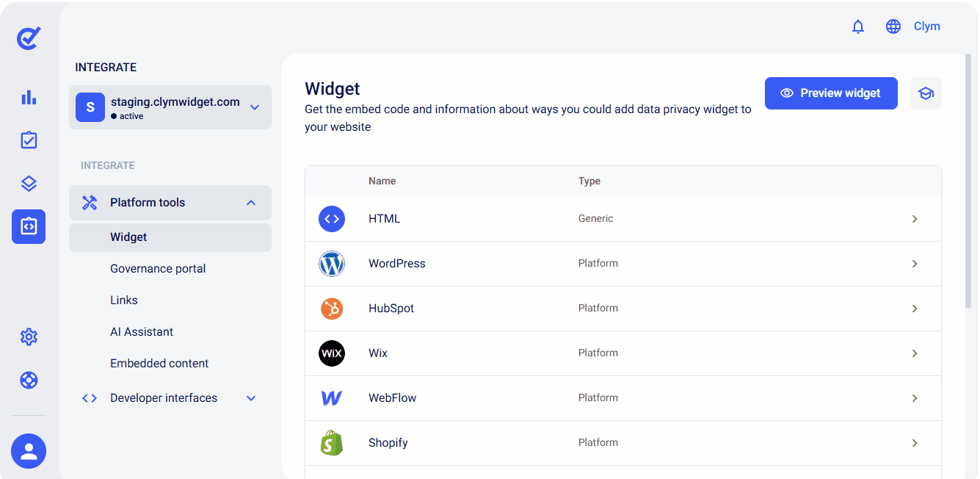Open the staging.clymwidget.com domain dropdown
Viewport: 980px width, 479px height.
point(170,107)
